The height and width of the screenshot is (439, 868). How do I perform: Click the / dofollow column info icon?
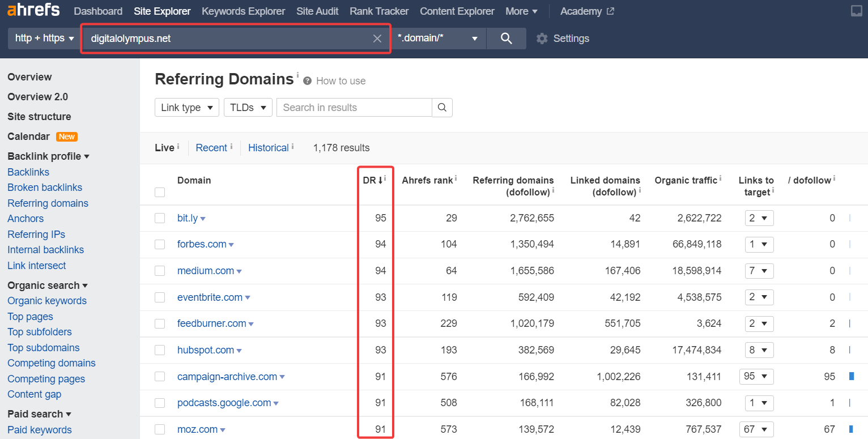coord(834,178)
